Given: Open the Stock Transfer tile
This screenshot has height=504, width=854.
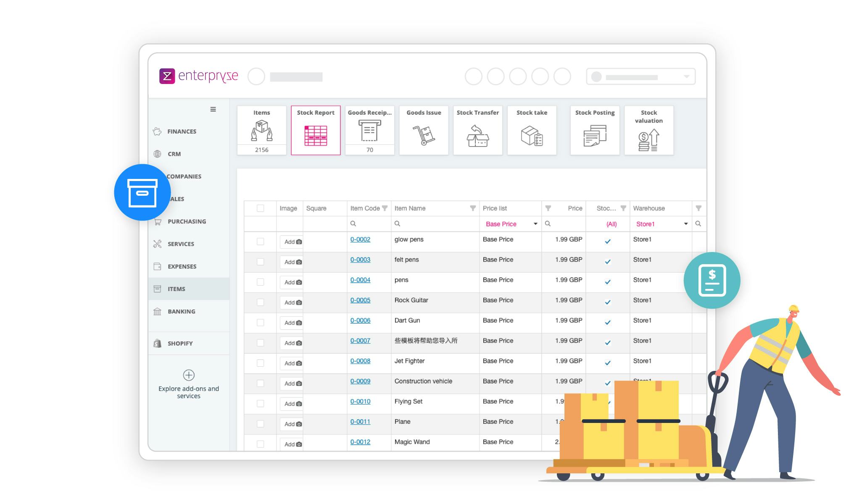Looking at the screenshot, I should 477,130.
